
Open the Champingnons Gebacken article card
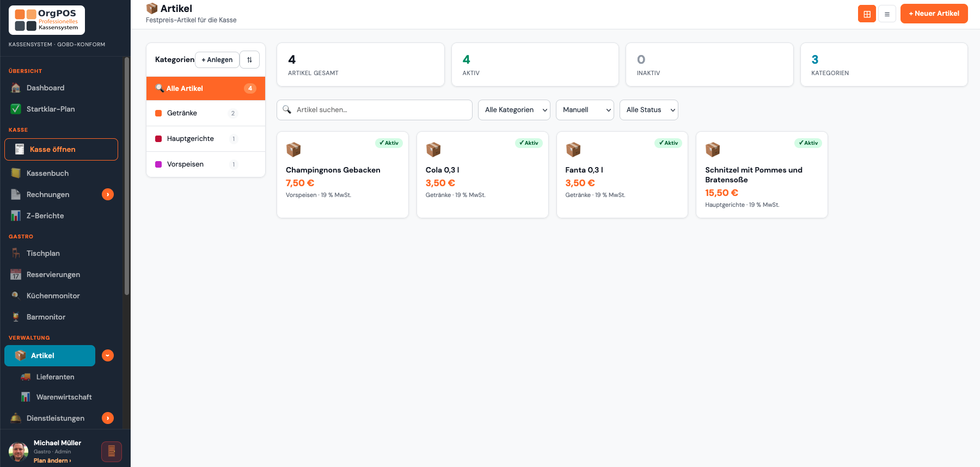tap(342, 175)
